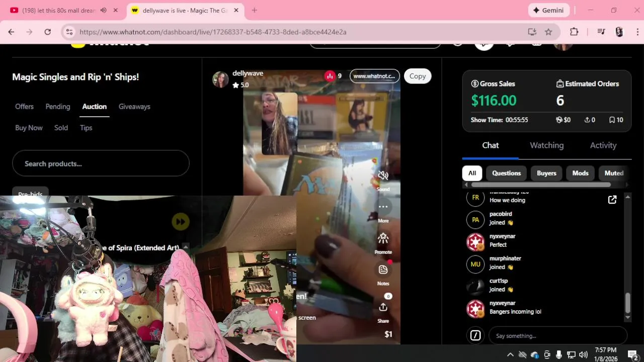The width and height of the screenshot is (644, 362).
Task: Click the slash command icon beside chat input
Action: pos(475,335)
